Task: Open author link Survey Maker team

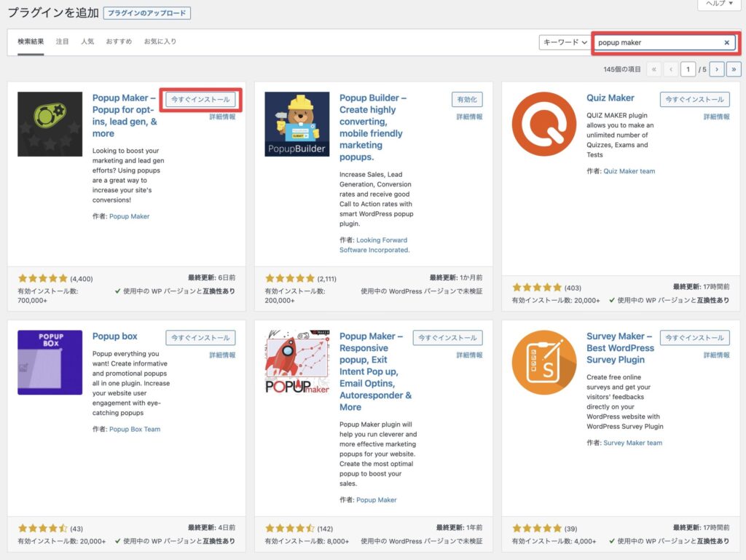Action: [633, 443]
